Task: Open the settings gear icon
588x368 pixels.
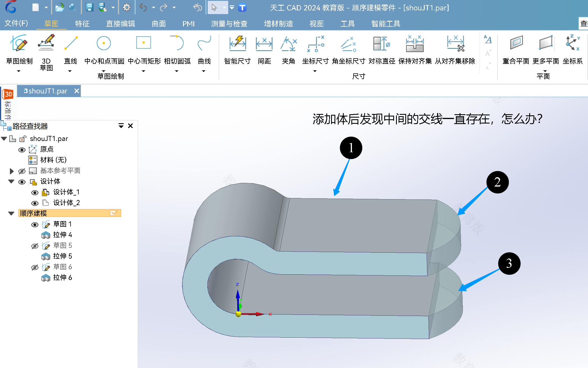Action: click(x=127, y=7)
